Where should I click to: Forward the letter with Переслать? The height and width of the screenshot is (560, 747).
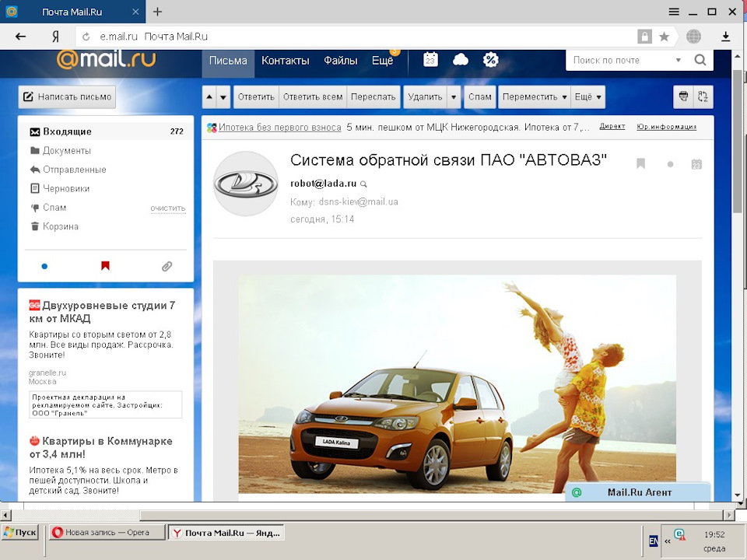click(x=373, y=96)
